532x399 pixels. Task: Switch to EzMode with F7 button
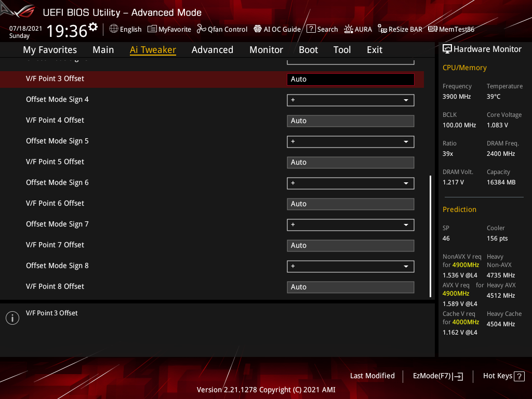[x=437, y=376]
